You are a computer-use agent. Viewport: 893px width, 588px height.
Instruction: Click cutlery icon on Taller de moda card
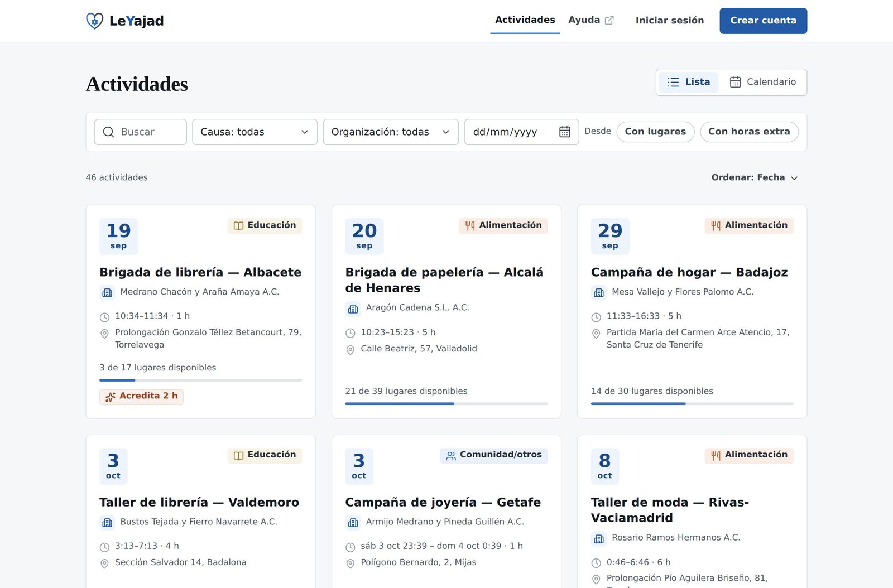[716, 456]
